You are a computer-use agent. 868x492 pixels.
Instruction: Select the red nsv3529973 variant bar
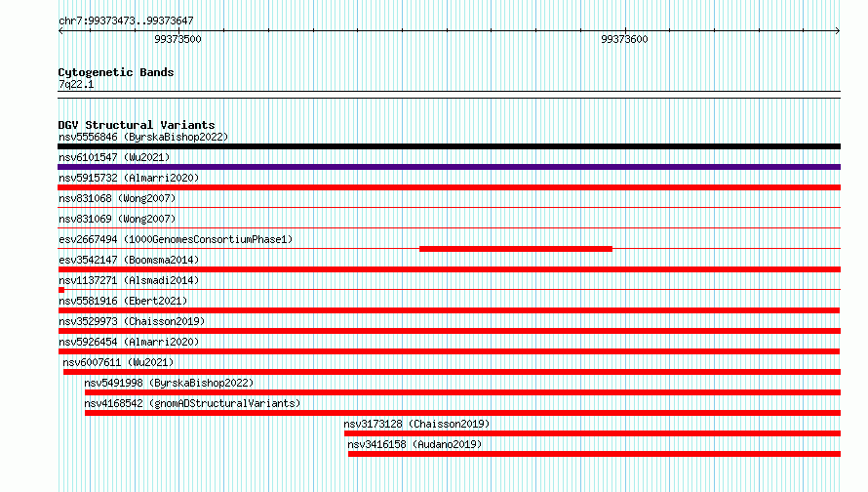pos(449,331)
